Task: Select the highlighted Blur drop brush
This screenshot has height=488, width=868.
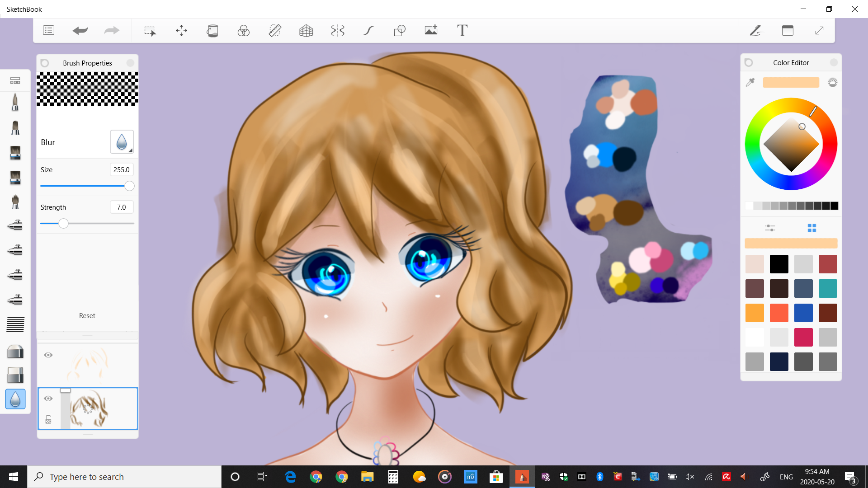Action: pyautogui.click(x=15, y=399)
